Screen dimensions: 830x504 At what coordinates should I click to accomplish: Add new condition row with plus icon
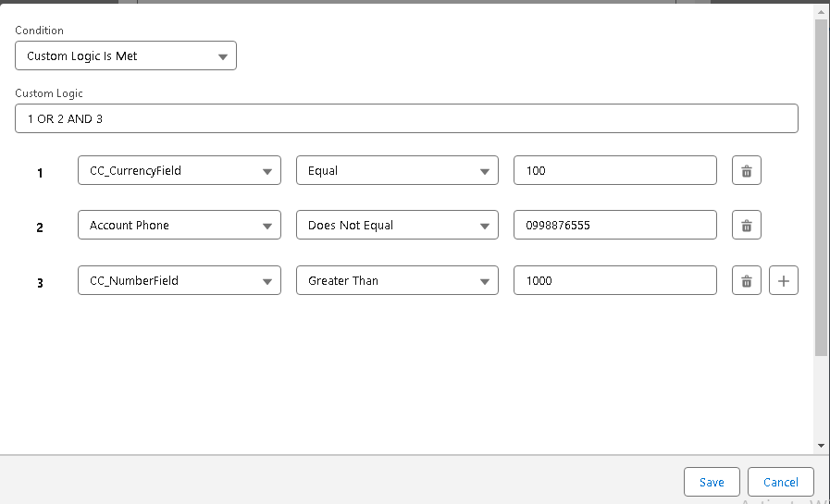[784, 281]
